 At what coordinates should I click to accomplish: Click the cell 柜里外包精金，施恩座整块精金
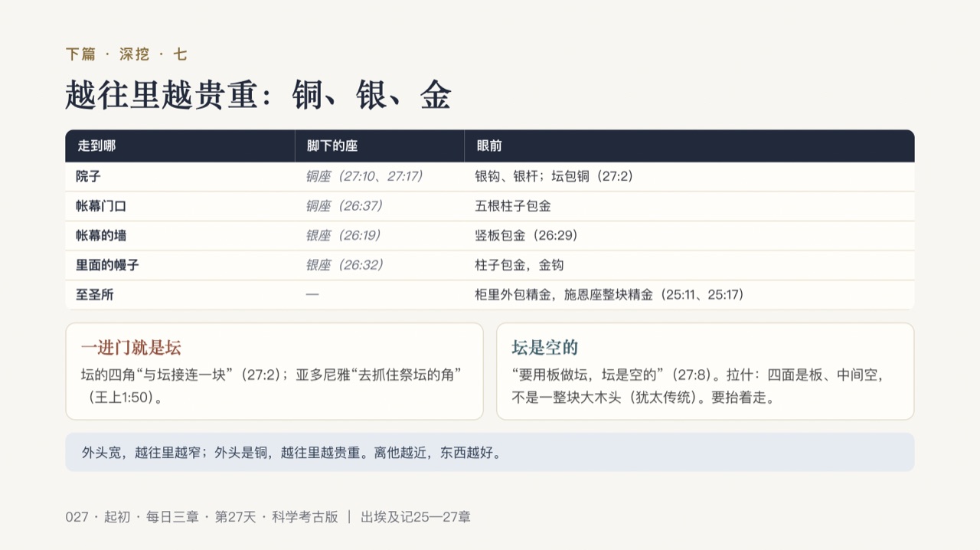(x=609, y=294)
